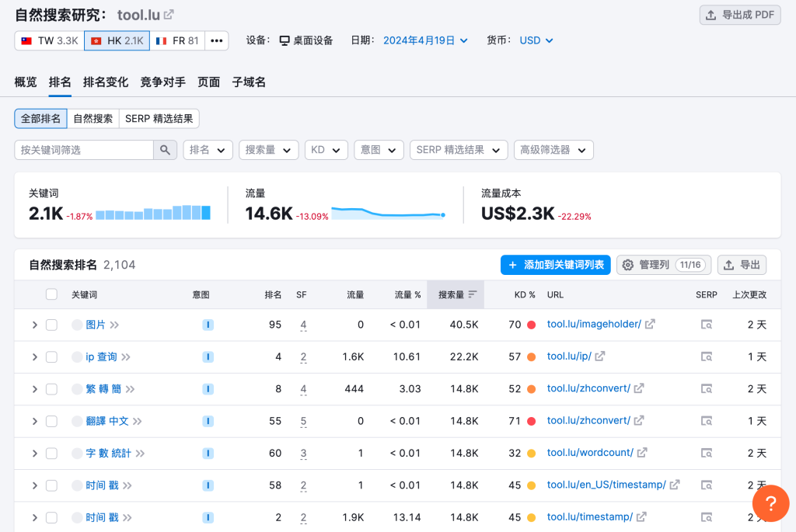View SERP snapshot for 翻譯 中文 row
Viewport: 796px width, 532px height.
point(706,421)
